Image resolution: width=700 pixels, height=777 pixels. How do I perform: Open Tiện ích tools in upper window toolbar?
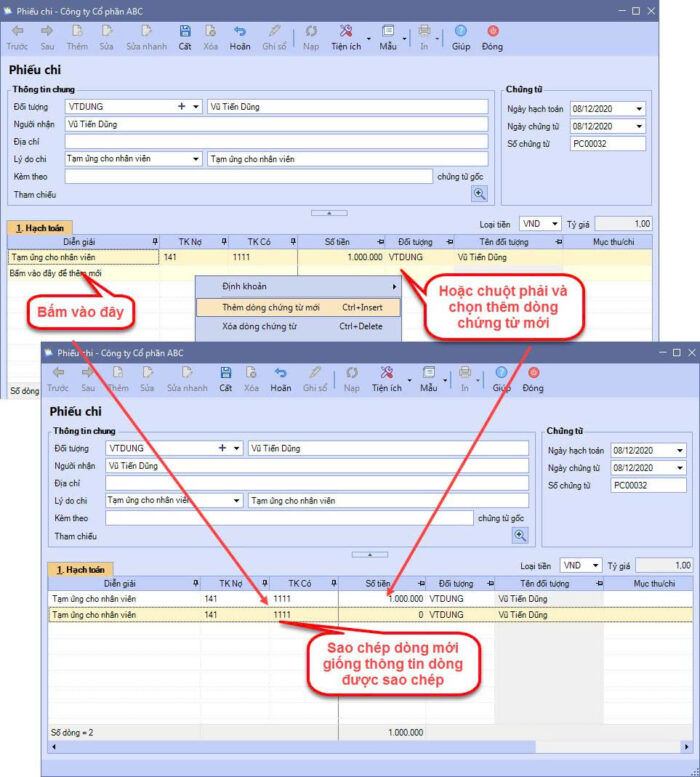tap(345, 37)
